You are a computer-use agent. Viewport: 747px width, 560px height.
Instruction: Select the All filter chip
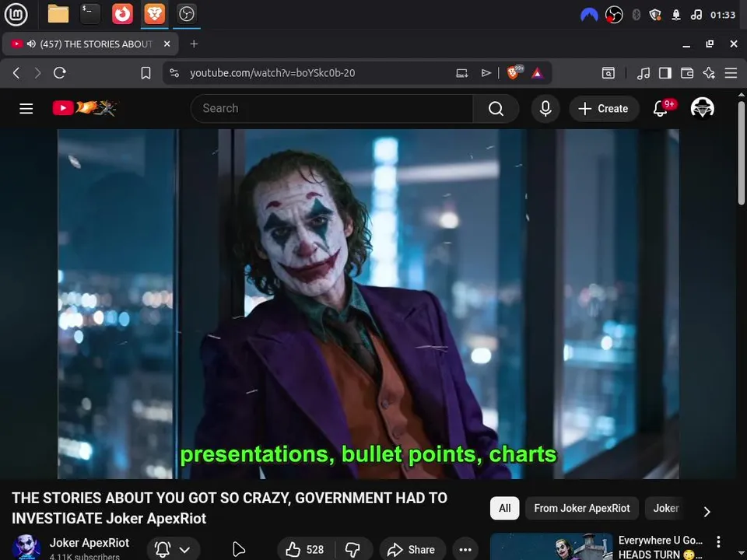[504, 508]
